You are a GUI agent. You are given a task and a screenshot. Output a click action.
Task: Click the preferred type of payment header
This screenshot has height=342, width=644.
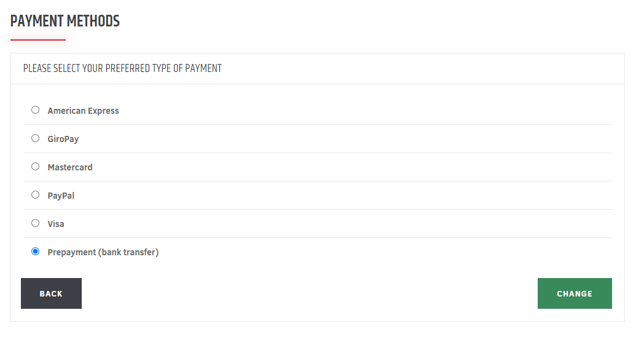pos(122,68)
